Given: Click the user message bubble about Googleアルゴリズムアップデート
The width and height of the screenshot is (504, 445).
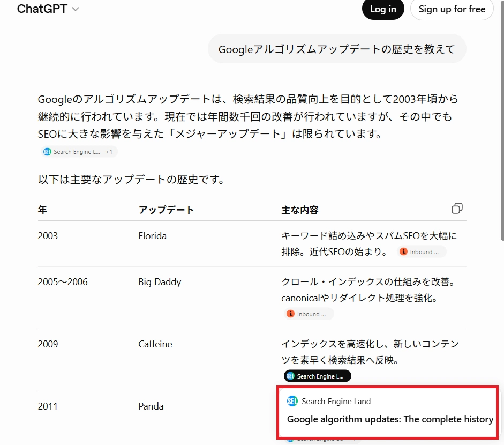Looking at the screenshot, I should pos(337,49).
